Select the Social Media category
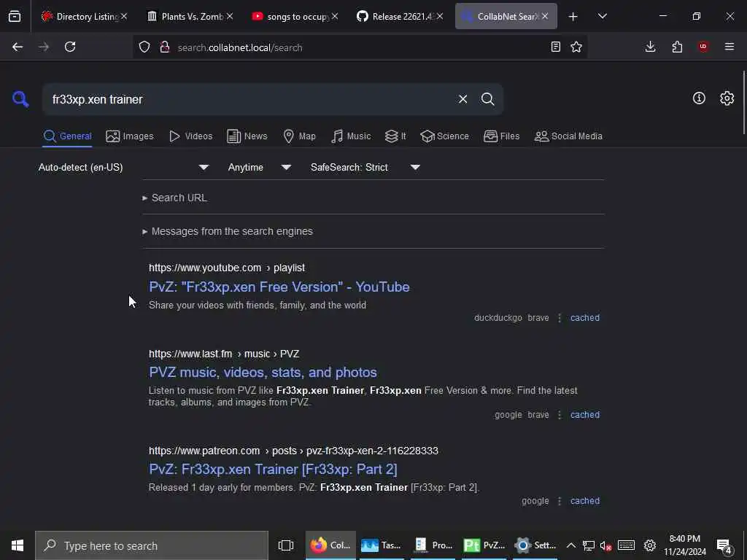Image resolution: width=747 pixels, height=560 pixels. [x=568, y=136]
